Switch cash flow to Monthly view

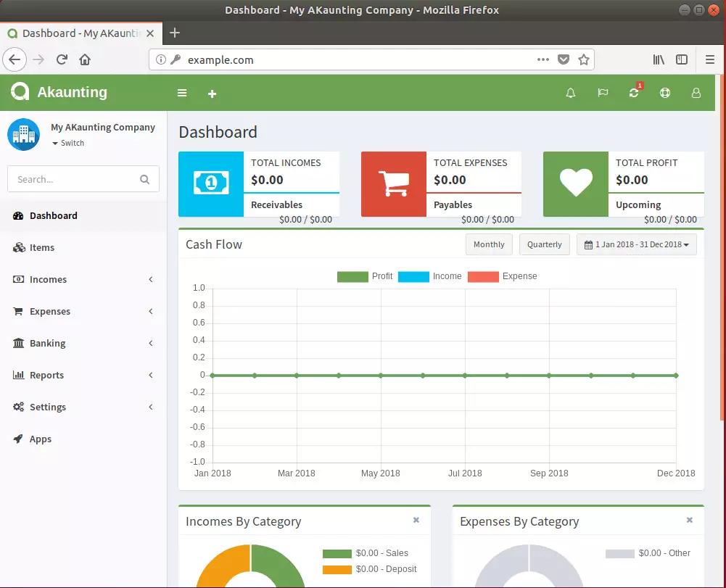(x=489, y=244)
